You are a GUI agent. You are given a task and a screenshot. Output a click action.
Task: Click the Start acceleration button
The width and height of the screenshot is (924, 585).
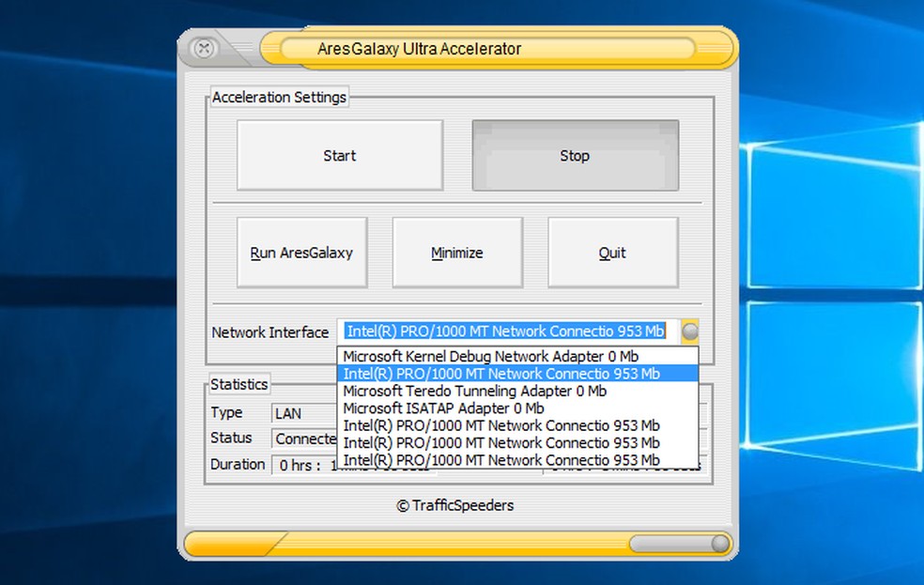[340, 156]
